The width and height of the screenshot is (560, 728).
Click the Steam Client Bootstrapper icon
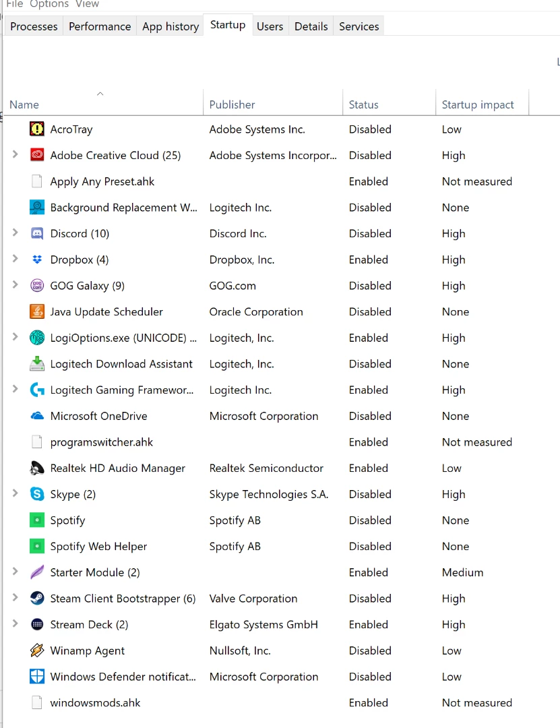[x=37, y=598]
